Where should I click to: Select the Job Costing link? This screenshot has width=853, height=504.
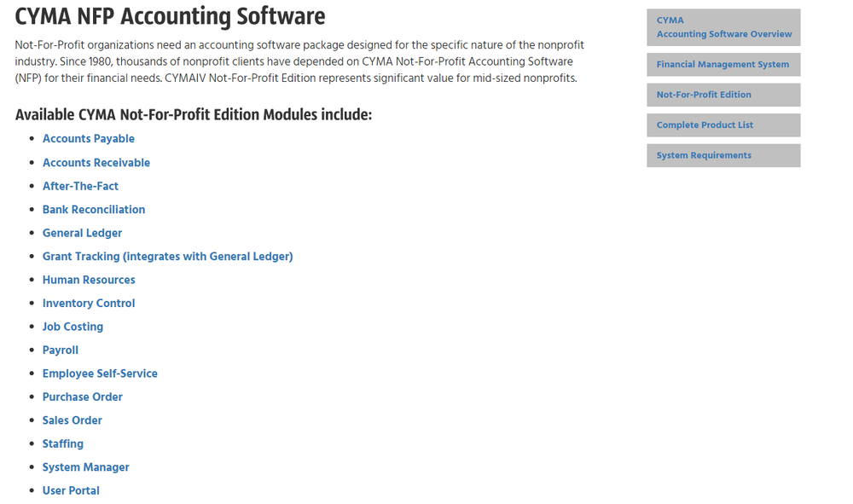coord(73,327)
